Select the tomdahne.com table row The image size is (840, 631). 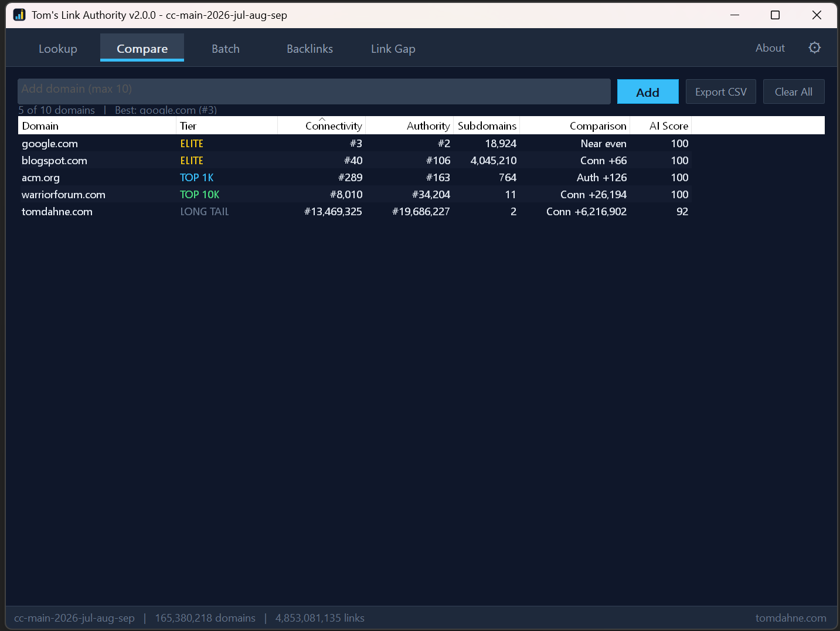coord(355,212)
